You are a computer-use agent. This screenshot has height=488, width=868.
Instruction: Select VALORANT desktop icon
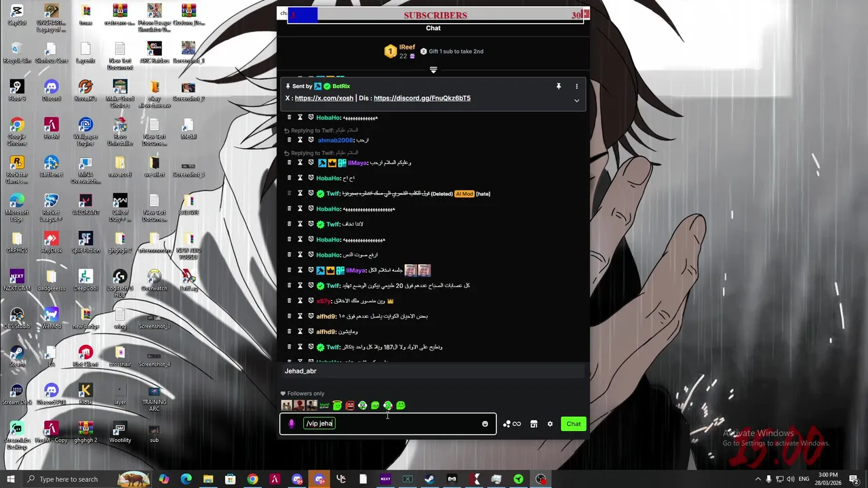85,205
